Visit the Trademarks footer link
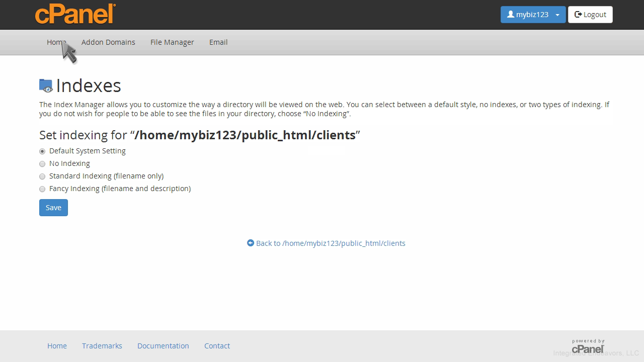 pyautogui.click(x=102, y=346)
